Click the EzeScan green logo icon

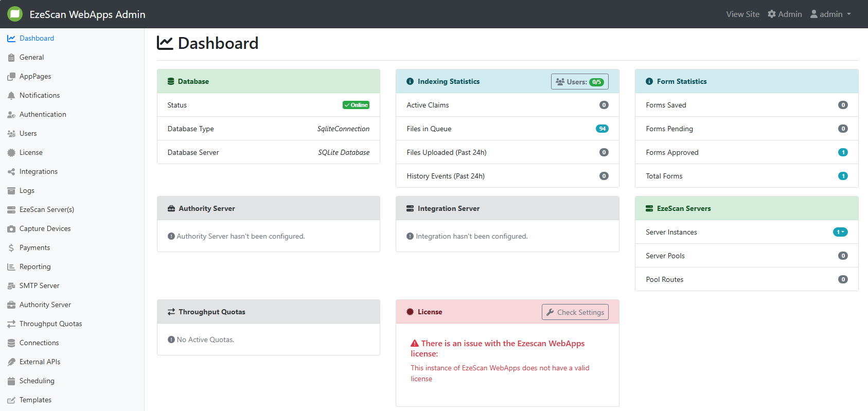[15, 14]
